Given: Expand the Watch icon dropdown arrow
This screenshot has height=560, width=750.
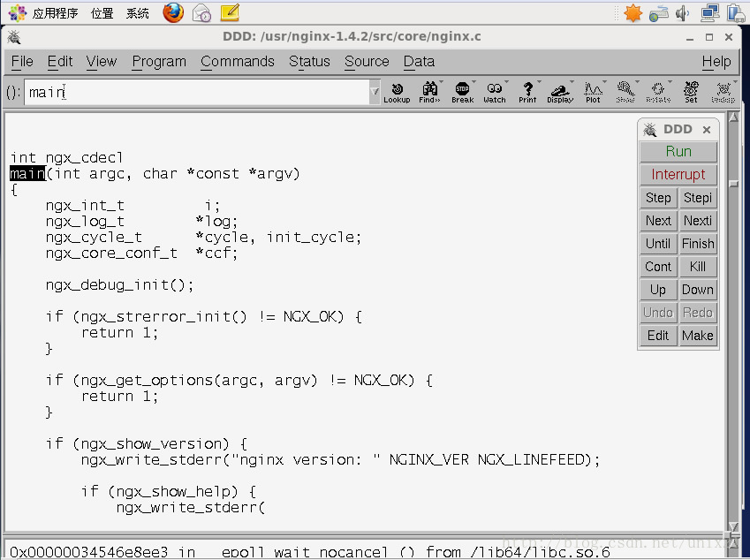Looking at the screenshot, I should (506, 82).
